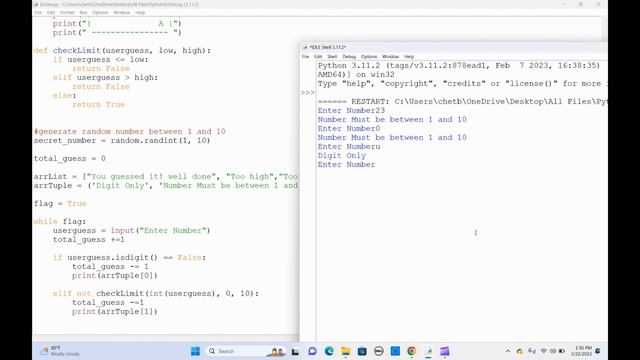640x360 pixels.
Task: Open the purple app icon on the taskbar
Action: pos(445,351)
